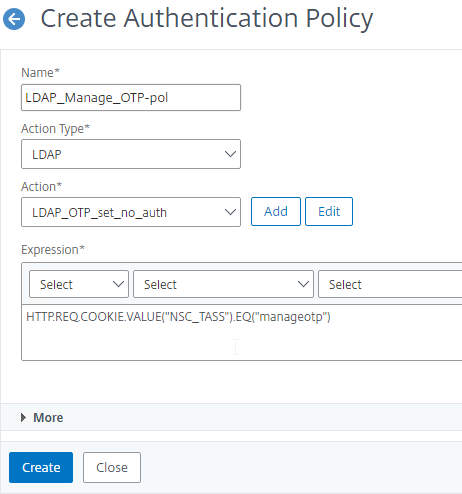
Task: Click the chevron on the first Select box
Action: 118,284
